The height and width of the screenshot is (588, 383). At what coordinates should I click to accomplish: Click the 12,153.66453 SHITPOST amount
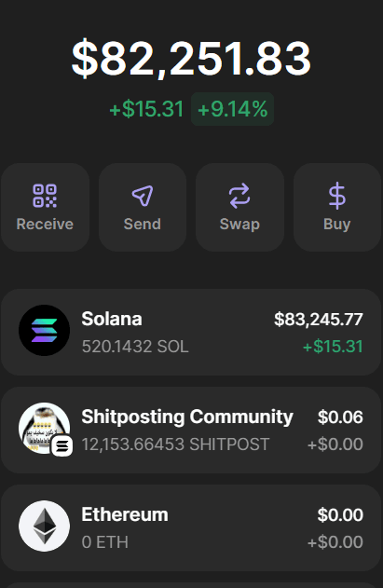tap(175, 444)
